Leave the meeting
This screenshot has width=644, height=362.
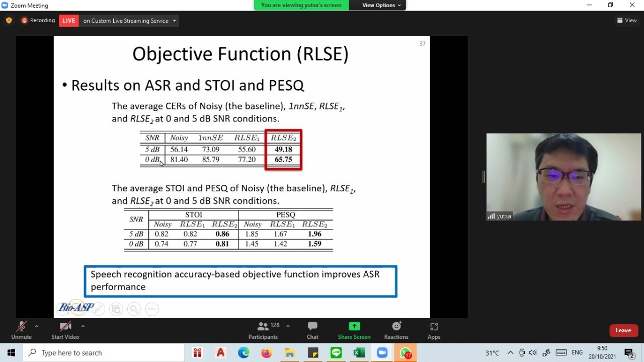coord(623,330)
